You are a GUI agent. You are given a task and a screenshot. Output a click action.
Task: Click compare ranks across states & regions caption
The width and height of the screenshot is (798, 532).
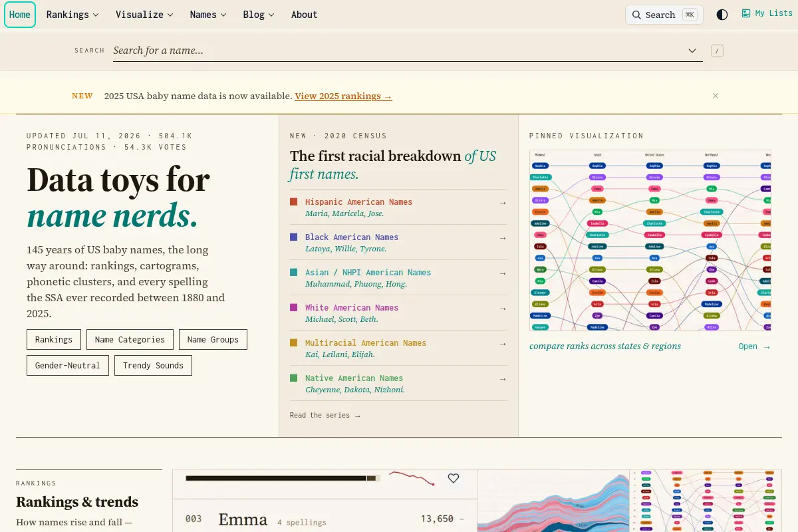click(x=605, y=346)
